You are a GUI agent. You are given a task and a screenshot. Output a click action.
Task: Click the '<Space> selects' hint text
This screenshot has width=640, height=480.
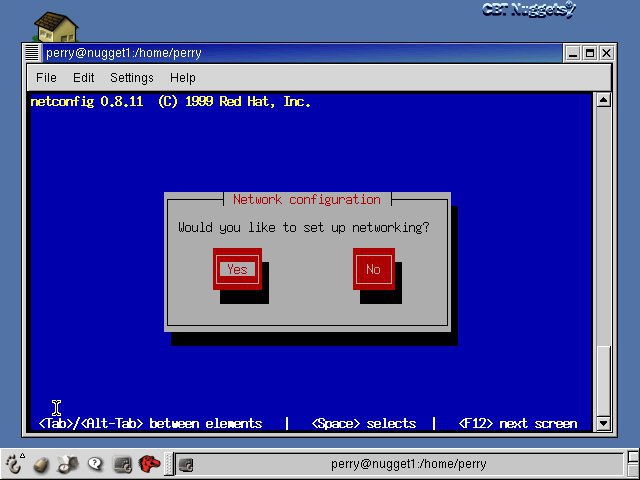click(364, 423)
